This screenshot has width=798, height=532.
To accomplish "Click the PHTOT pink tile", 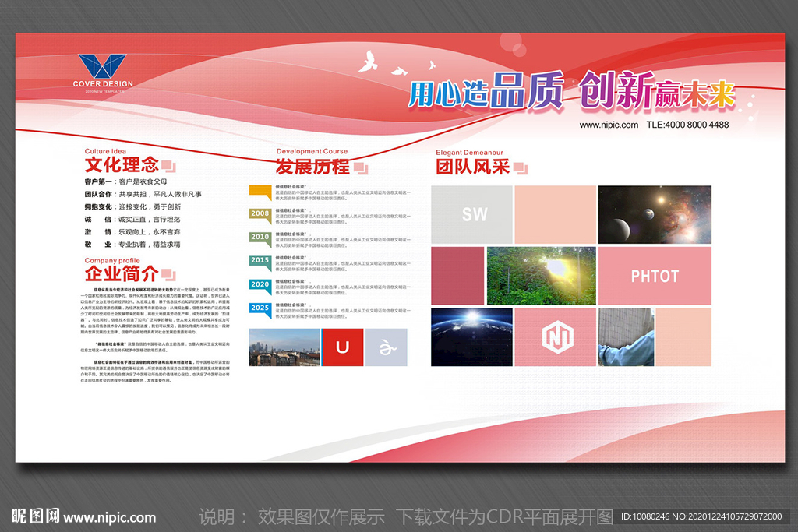I will (x=655, y=277).
